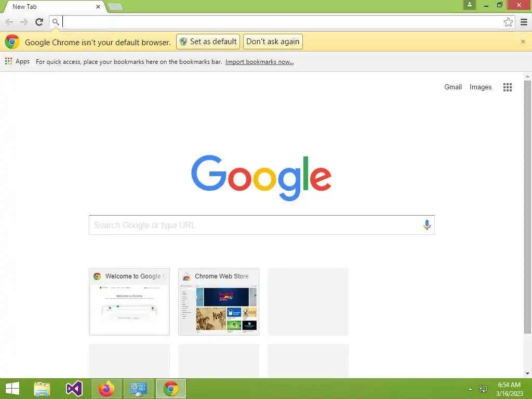
Task: Open the Import bookmarks now link
Action: coord(260,62)
